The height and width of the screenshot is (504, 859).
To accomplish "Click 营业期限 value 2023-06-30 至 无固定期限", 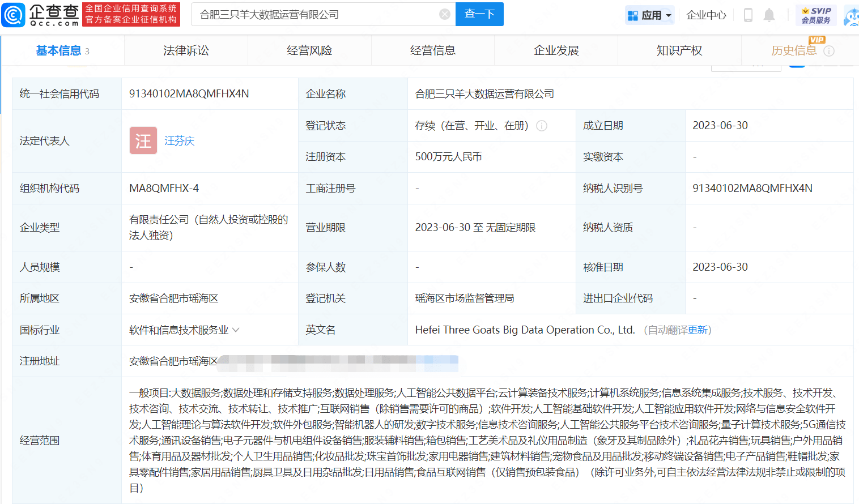I will point(475,228).
